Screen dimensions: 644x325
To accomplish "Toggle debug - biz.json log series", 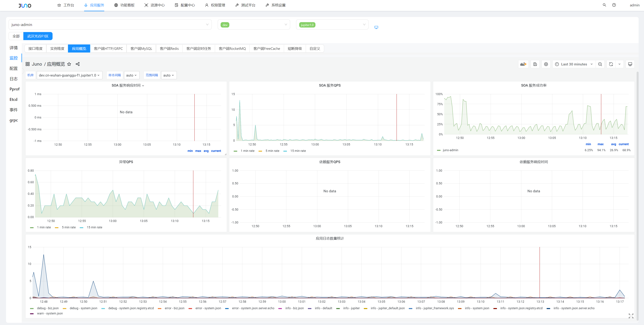I will pyautogui.click(x=48, y=308).
